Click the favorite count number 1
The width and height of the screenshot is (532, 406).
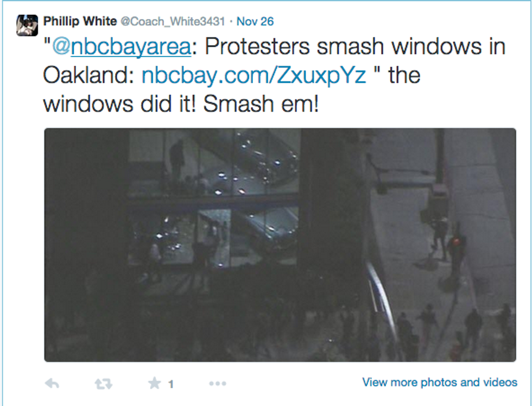tap(171, 384)
